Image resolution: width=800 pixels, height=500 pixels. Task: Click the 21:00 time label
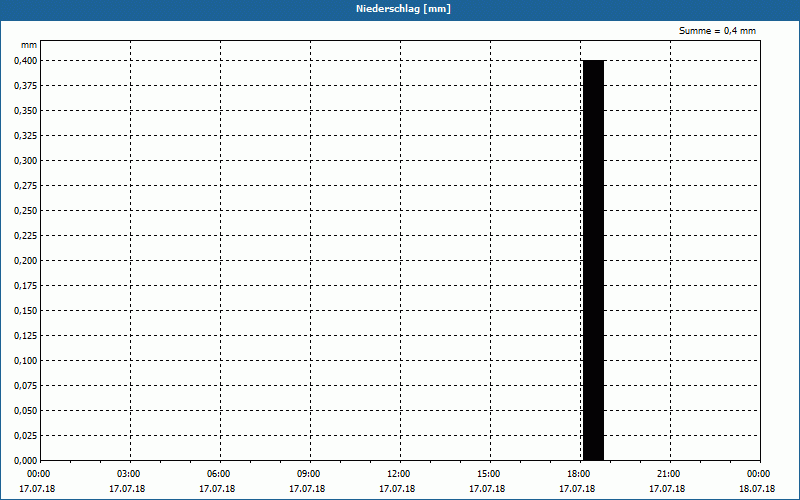pos(668,474)
